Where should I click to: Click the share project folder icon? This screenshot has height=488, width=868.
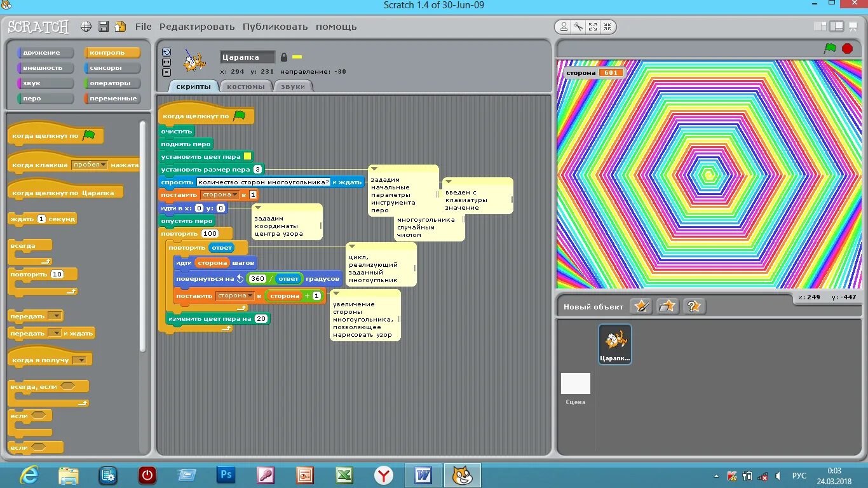point(120,27)
